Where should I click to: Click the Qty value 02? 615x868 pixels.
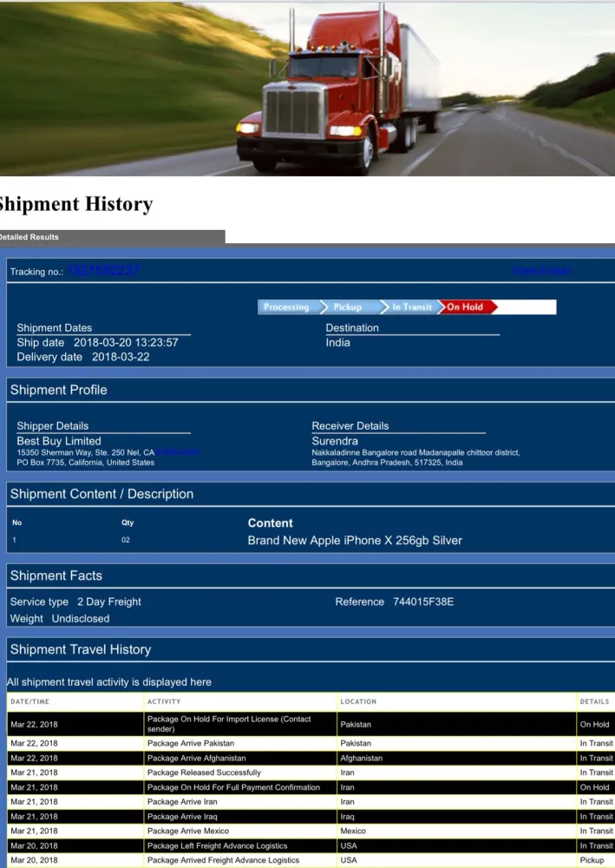126,540
